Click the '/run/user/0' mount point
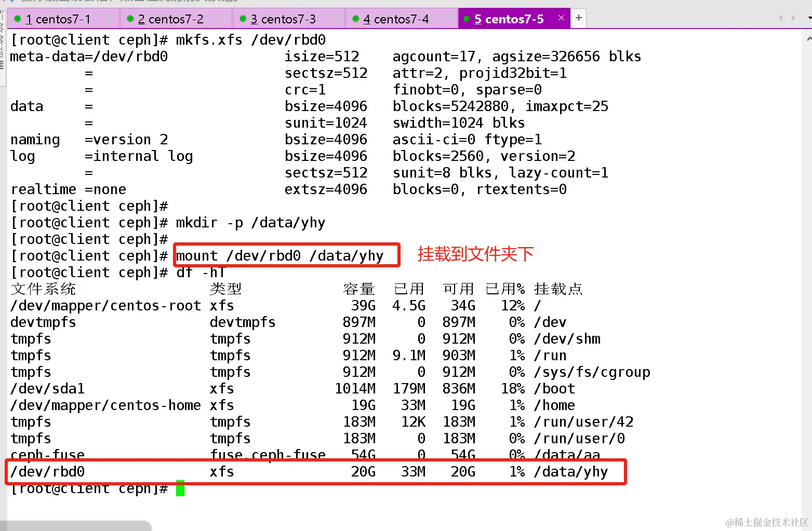812x531 pixels. coord(579,439)
